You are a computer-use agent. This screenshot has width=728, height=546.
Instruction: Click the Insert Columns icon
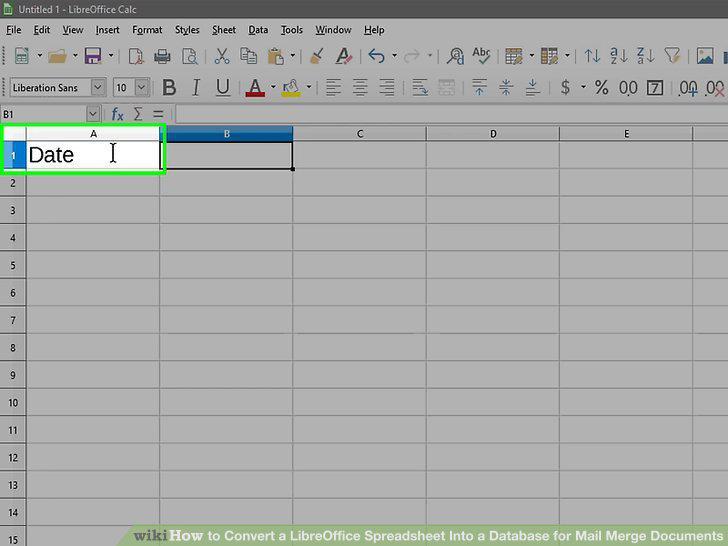(x=550, y=56)
